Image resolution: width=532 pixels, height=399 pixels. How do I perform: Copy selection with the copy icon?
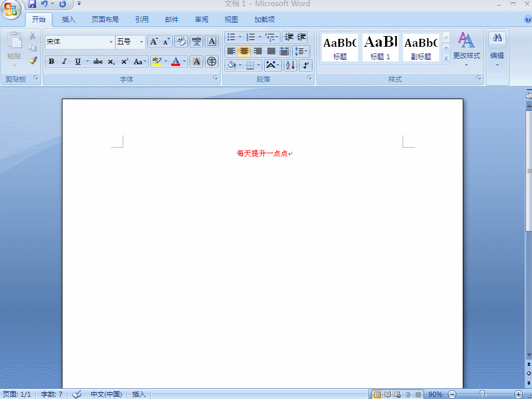pos(33,48)
